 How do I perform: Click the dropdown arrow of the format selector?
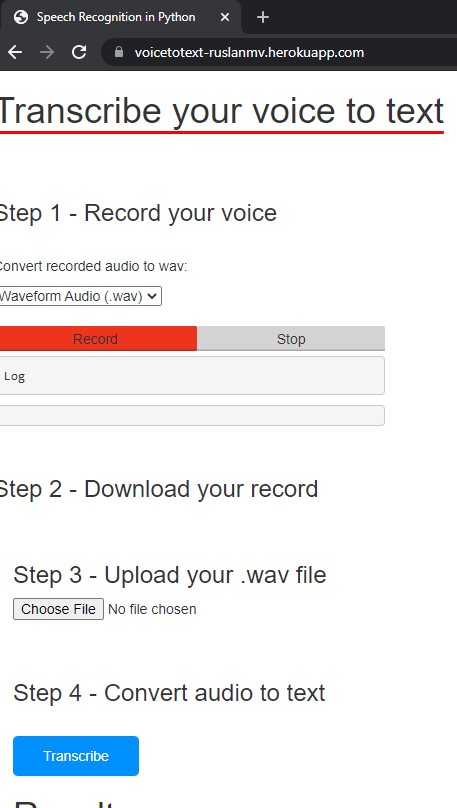(x=151, y=296)
